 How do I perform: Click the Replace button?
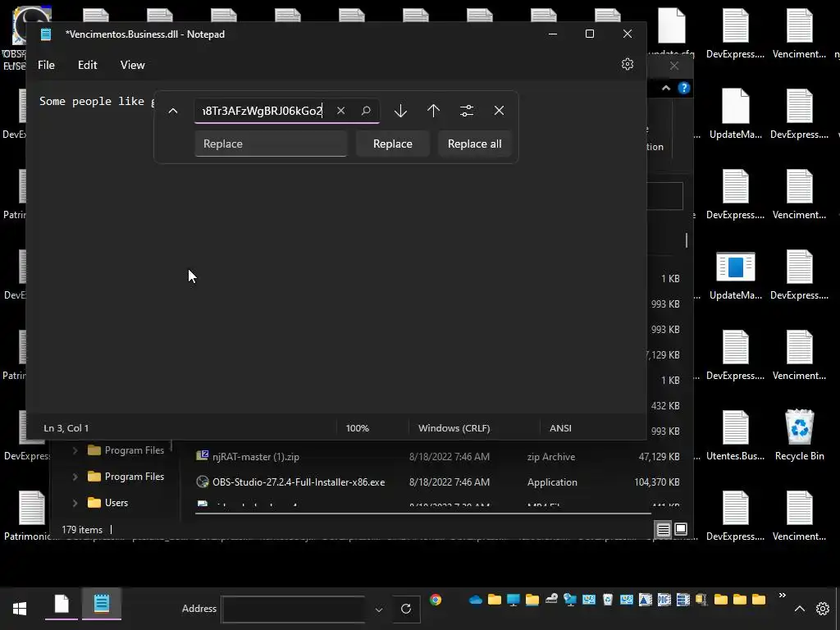point(393,144)
